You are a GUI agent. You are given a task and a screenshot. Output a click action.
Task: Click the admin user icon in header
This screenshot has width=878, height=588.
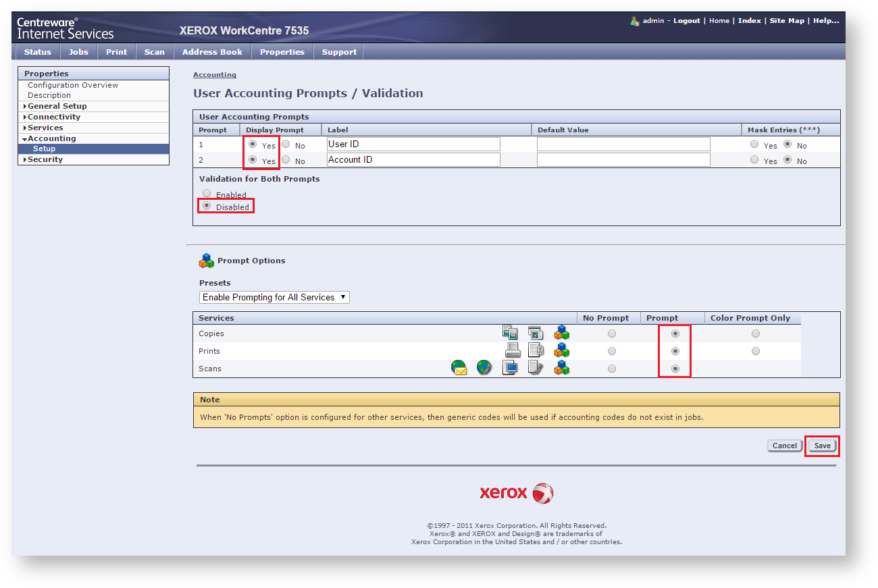(635, 21)
